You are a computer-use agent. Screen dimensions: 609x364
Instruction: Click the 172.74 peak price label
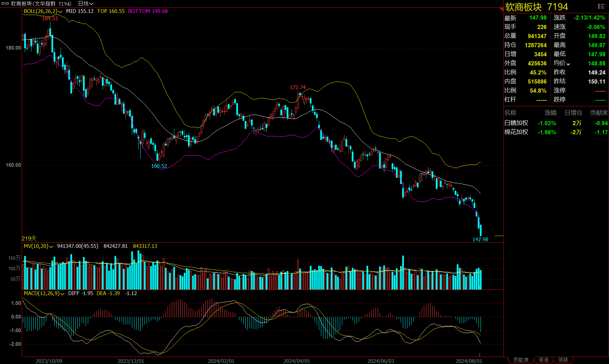297,87
